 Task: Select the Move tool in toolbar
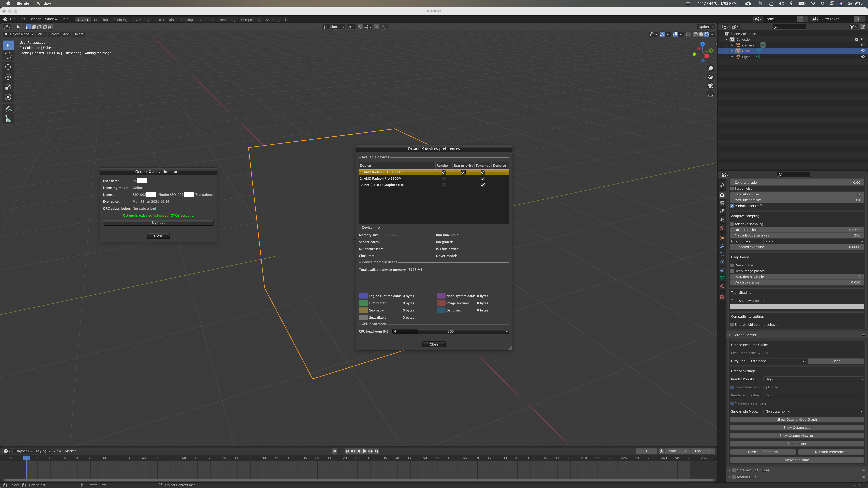(x=8, y=67)
